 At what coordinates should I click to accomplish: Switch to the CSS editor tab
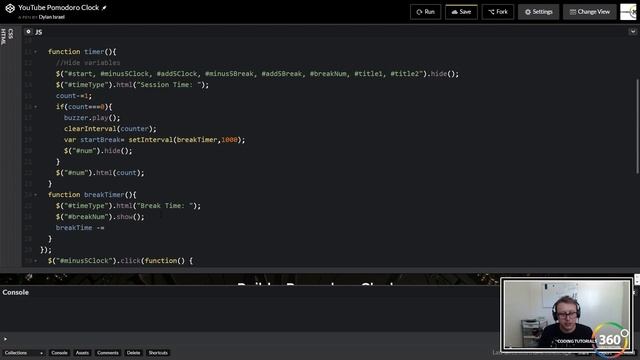11,33
